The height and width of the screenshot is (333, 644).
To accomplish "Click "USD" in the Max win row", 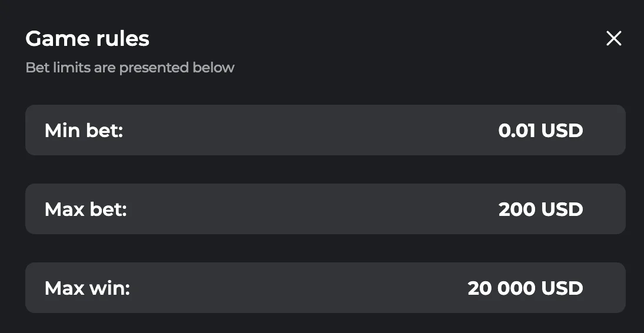I will [562, 288].
